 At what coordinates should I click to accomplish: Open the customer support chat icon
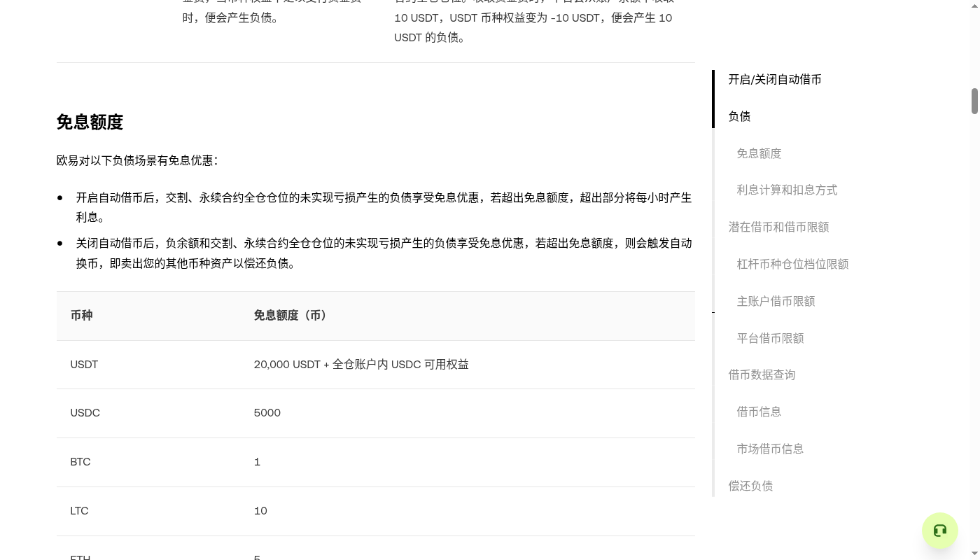point(939,531)
